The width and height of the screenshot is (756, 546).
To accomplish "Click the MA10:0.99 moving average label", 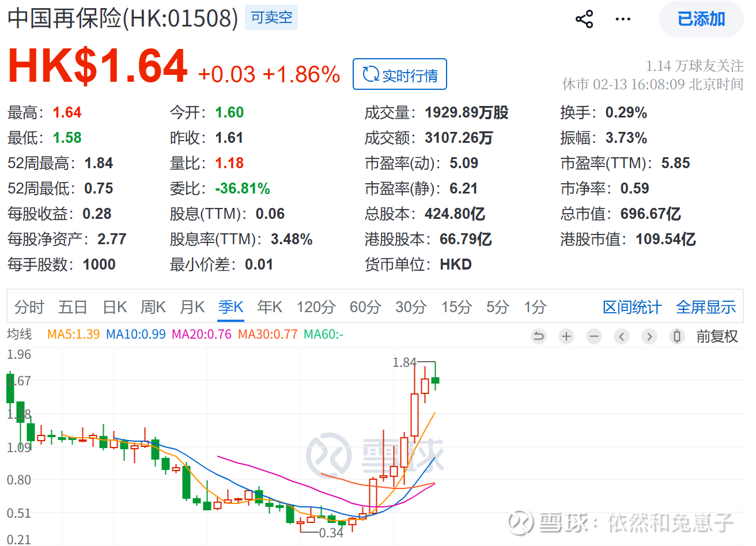I will click(x=135, y=335).
